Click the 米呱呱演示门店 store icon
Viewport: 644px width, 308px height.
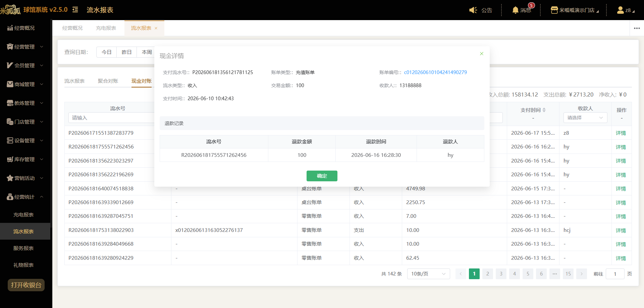pos(554,10)
